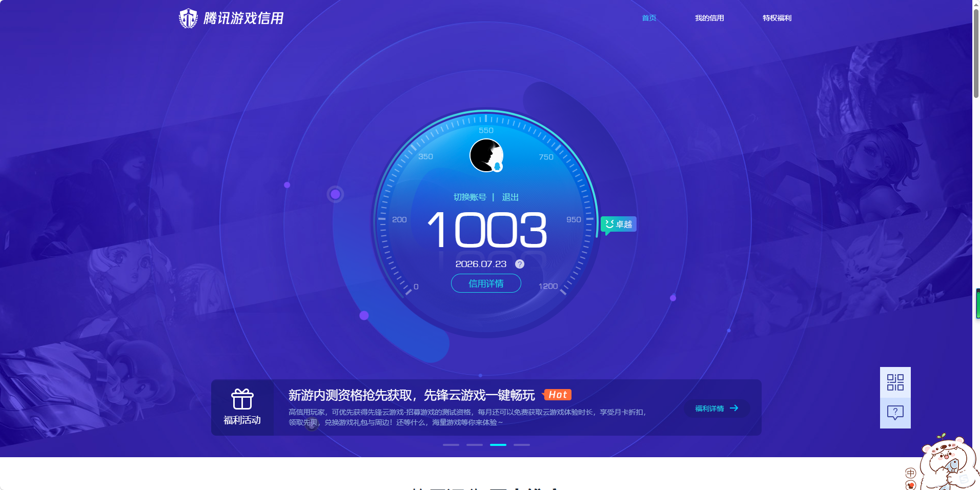Click the 福利详情 arrow button
The image size is (980, 490).
pos(717,409)
